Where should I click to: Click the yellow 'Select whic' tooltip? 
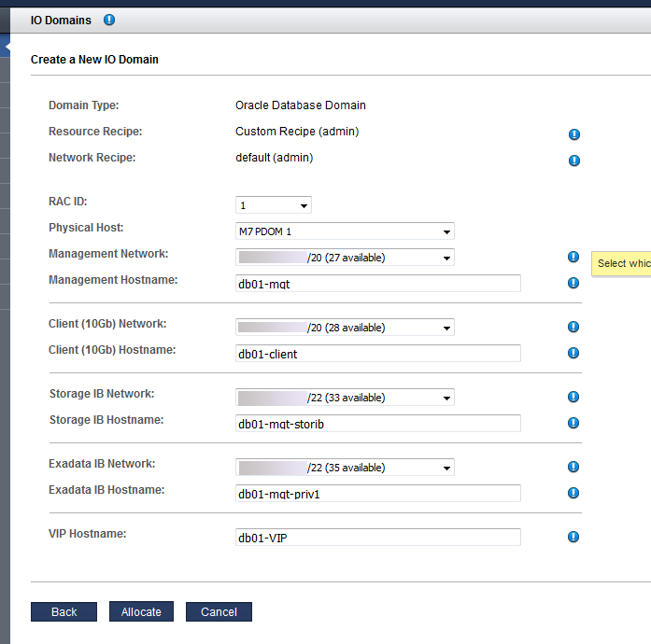coord(621,263)
